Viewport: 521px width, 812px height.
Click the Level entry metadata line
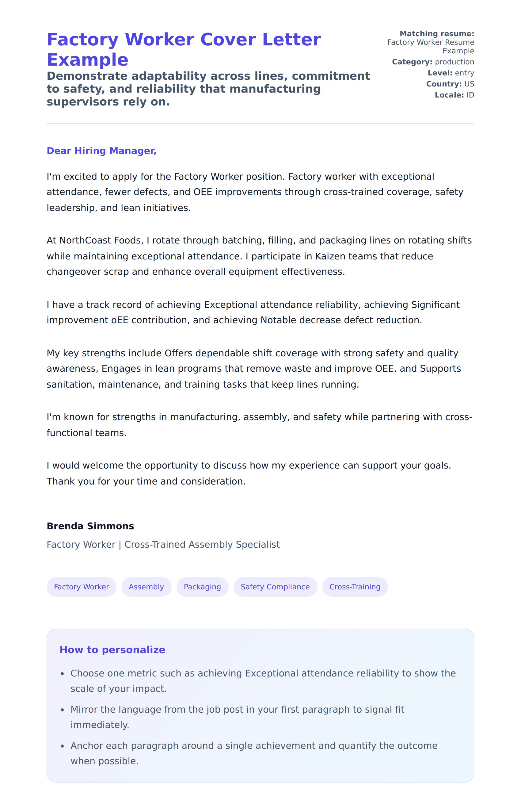click(451, 73)
